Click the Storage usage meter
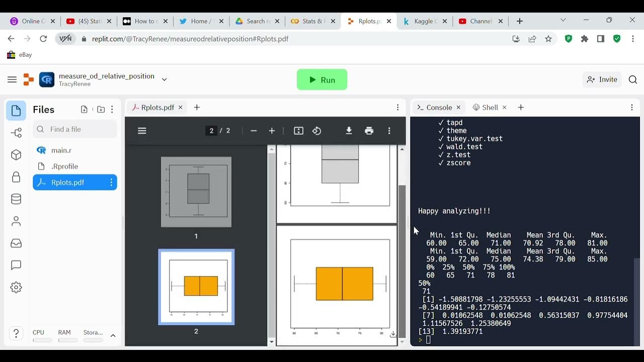This screenshot has width=644, height=362. click(93, 336)
